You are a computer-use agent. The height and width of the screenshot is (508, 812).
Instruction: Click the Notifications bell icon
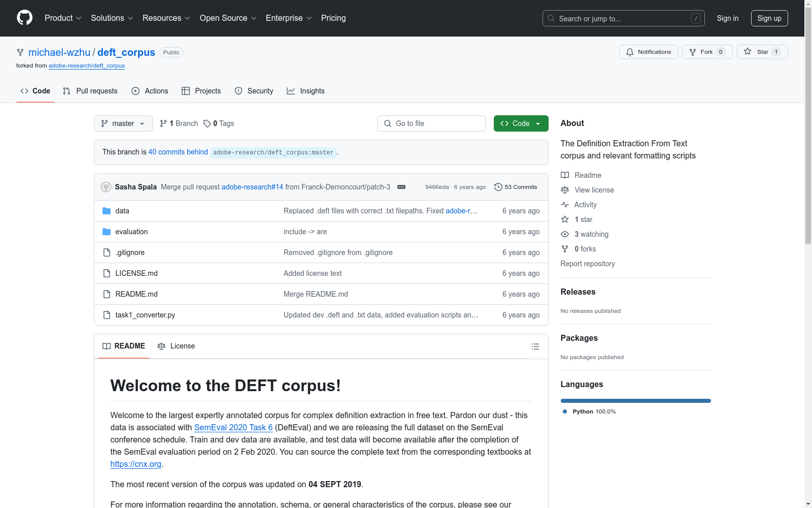click(630, 52)
